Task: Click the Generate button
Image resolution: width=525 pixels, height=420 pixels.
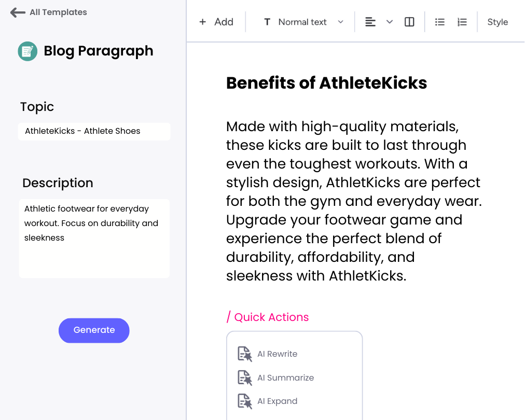Action: tap(94, 330)
